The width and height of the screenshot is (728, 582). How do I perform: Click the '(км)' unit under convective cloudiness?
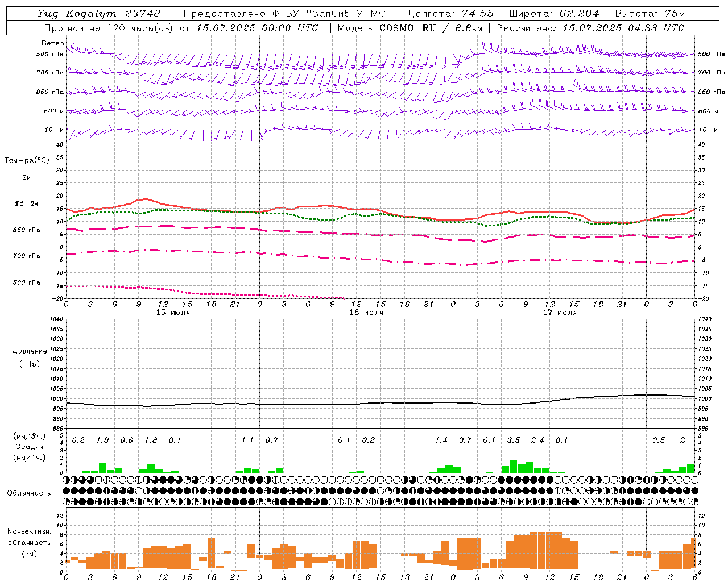point(30,553)
